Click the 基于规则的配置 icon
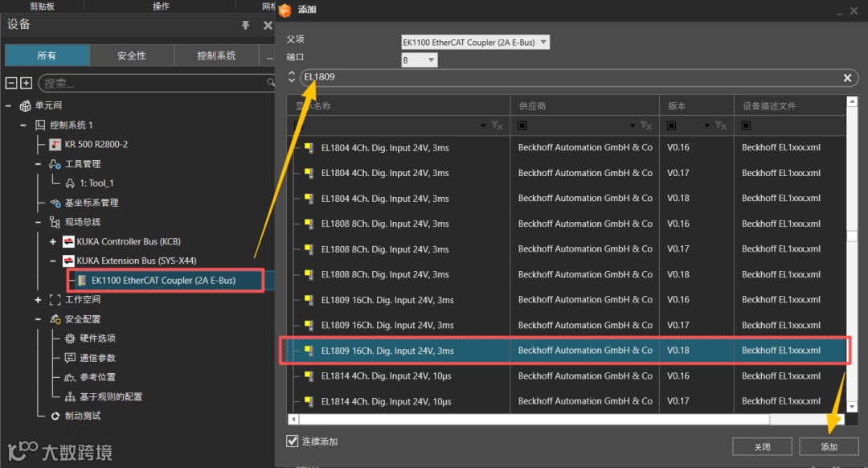Screen dimensions: 868x468 (x=70, y=396)
